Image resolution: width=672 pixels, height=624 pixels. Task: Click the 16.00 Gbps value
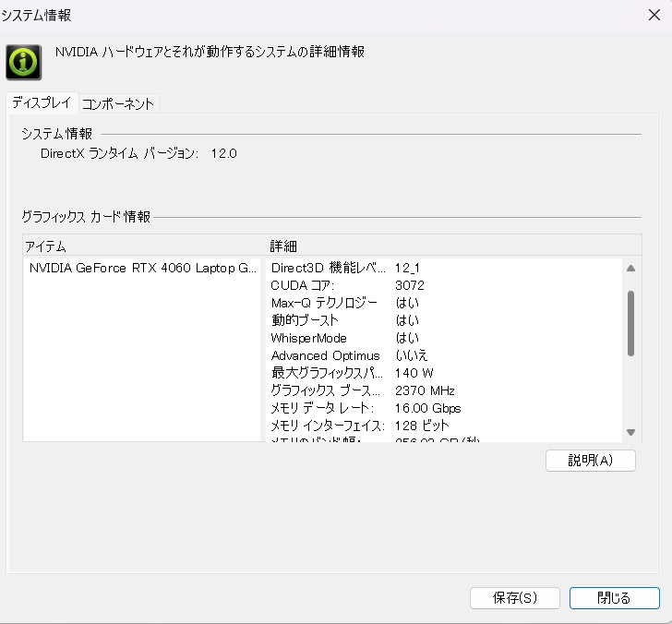point(427,408)
